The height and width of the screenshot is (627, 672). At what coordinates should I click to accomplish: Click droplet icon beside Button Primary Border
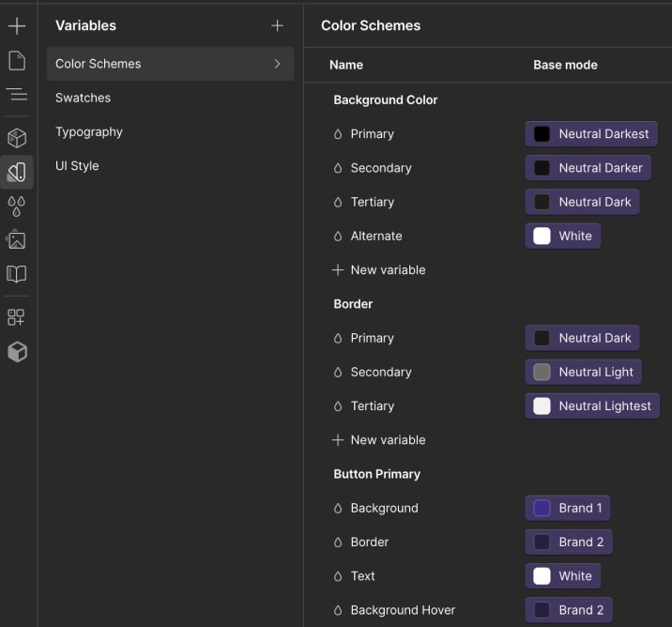(338, 543)
